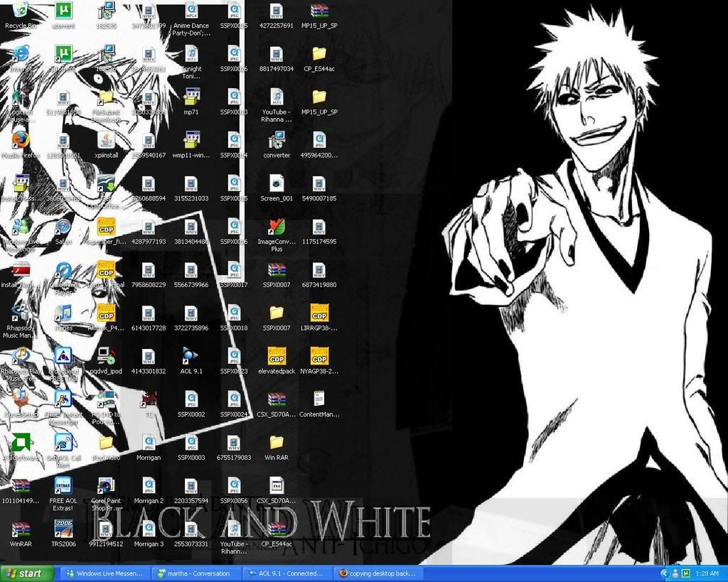Open the Tonight Toni MP3 file
Screen dimensions: 728x582
pyautogui.click(x=191, y=62)
